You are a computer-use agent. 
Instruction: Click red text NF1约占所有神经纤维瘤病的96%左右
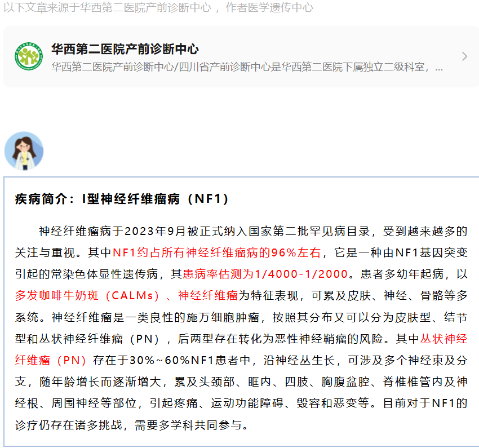click(217, 252)
